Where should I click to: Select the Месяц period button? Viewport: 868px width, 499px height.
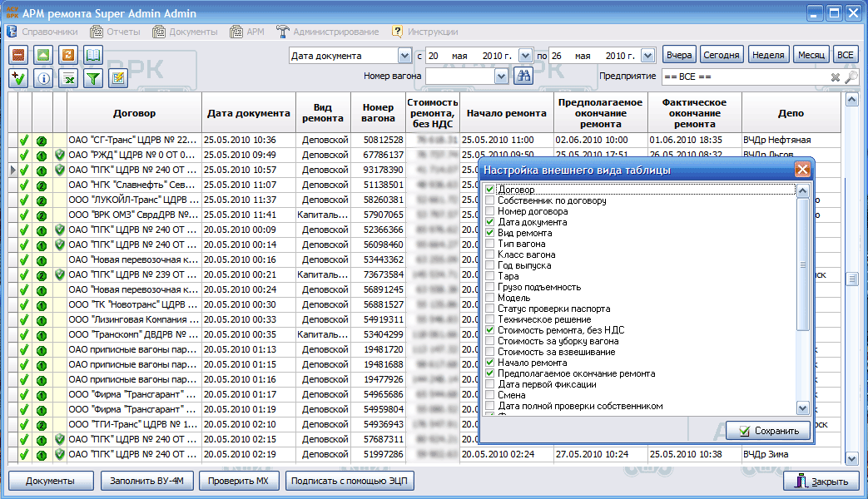tap(811, 55)
